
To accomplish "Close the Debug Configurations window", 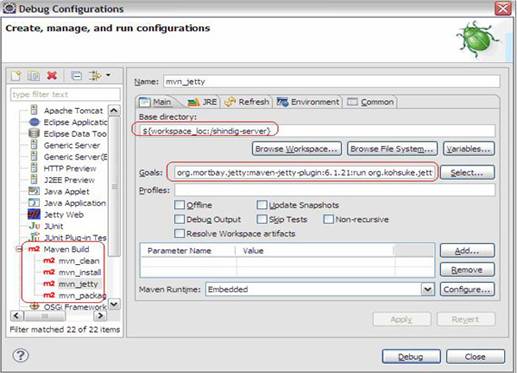I will 503,8.
